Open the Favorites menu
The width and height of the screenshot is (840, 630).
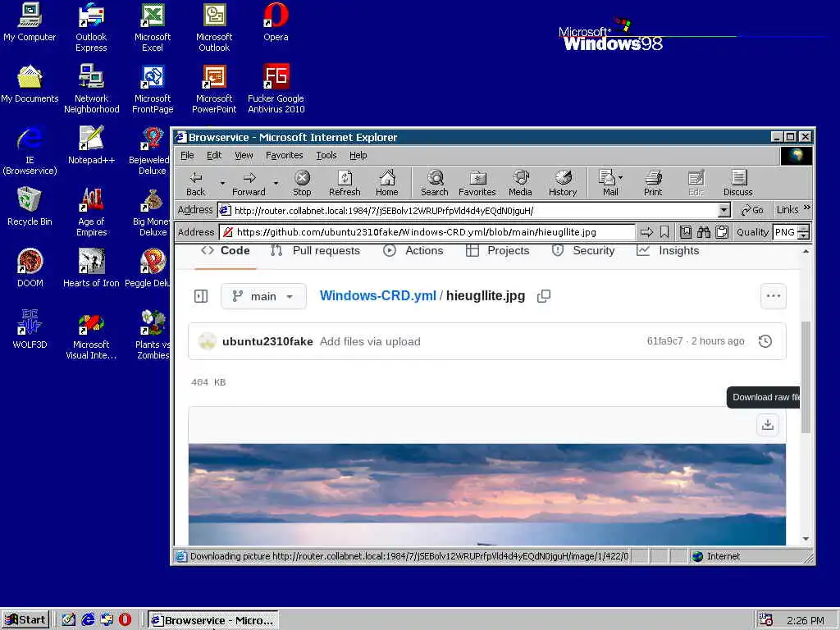284,155
